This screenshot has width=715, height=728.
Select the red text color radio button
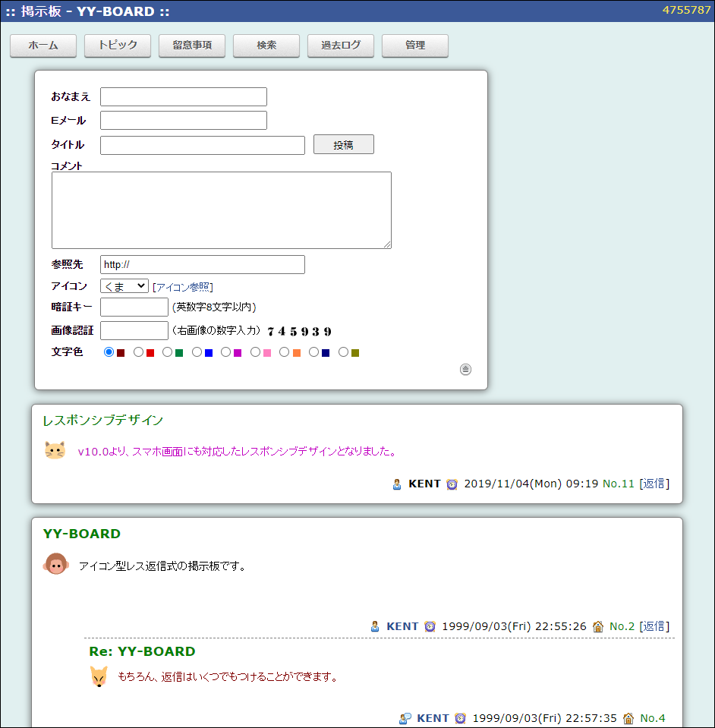click(x=137, y=351)
